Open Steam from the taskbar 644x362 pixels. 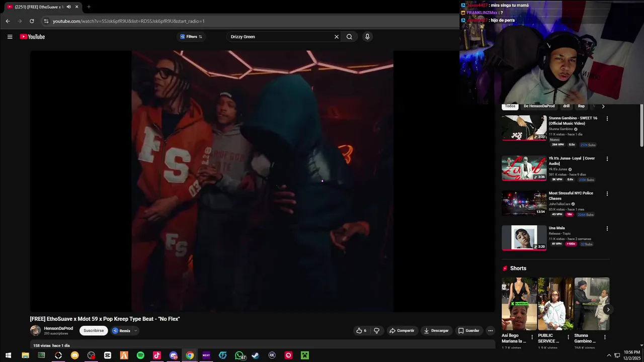(x=256, y=355)
